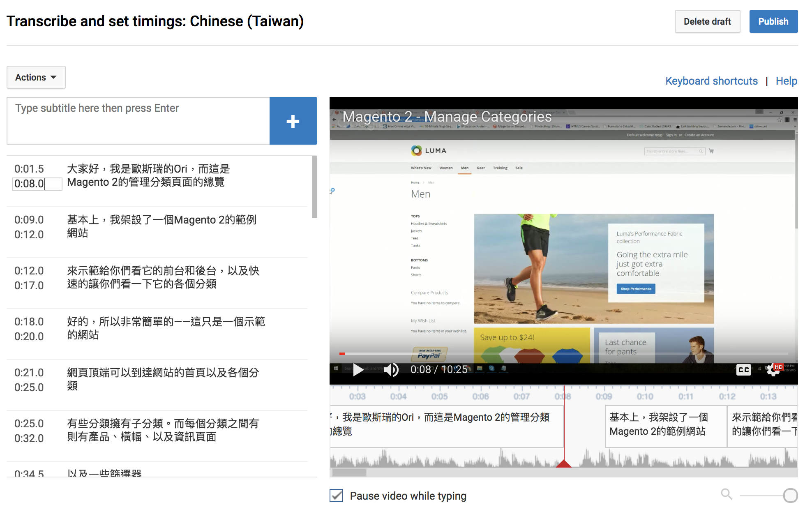Click the video title Magento 2 - Manage Categories
Screen dimensions: 812x521
[x=447, y=117]
